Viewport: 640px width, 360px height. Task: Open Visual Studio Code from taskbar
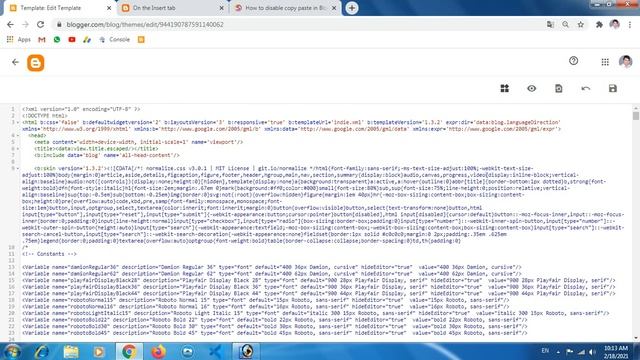point(216,351)
